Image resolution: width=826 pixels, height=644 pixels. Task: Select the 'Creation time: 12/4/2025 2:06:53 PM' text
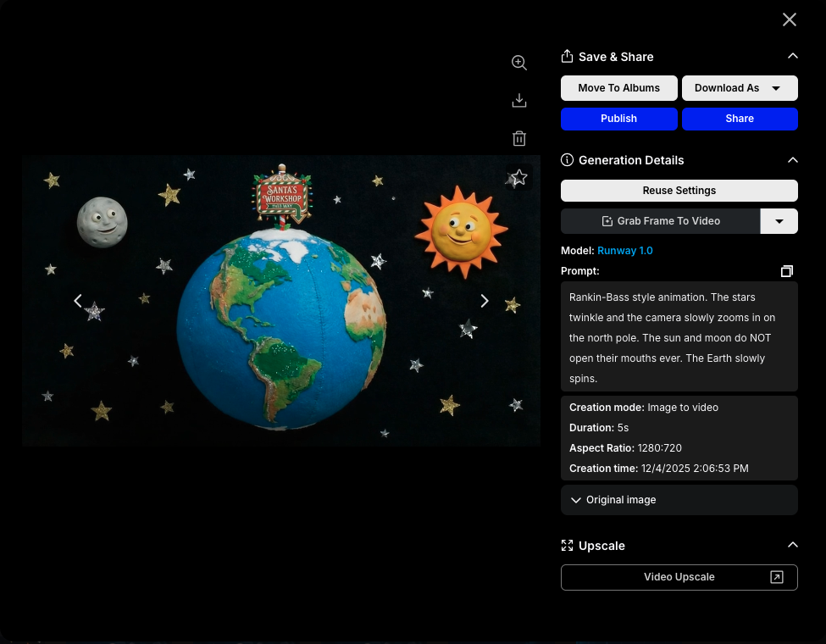(x=658, y=469)
